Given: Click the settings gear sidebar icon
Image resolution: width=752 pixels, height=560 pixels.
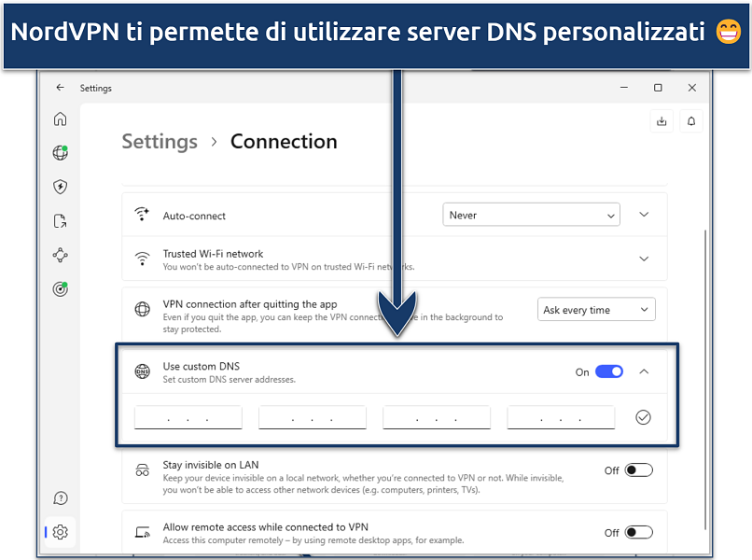Looking at the screenshot, I should pos(61,532).
